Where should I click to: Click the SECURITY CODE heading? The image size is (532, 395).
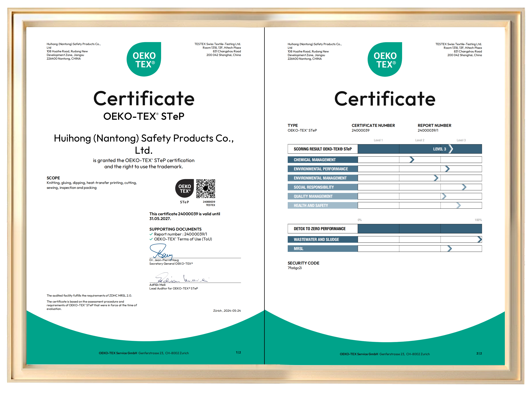pos(303,263)
